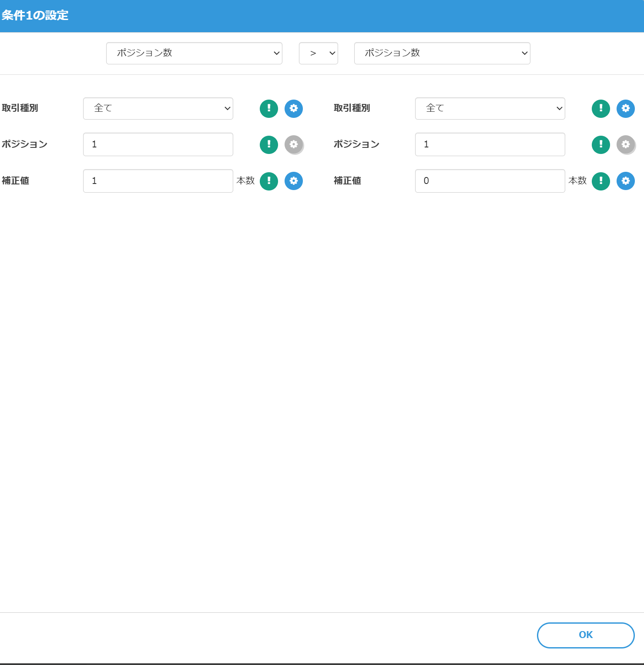This screenshot has width=644, height=665.
Task: Click blue gear icon beside left 補正値
Action: [294, 181]
